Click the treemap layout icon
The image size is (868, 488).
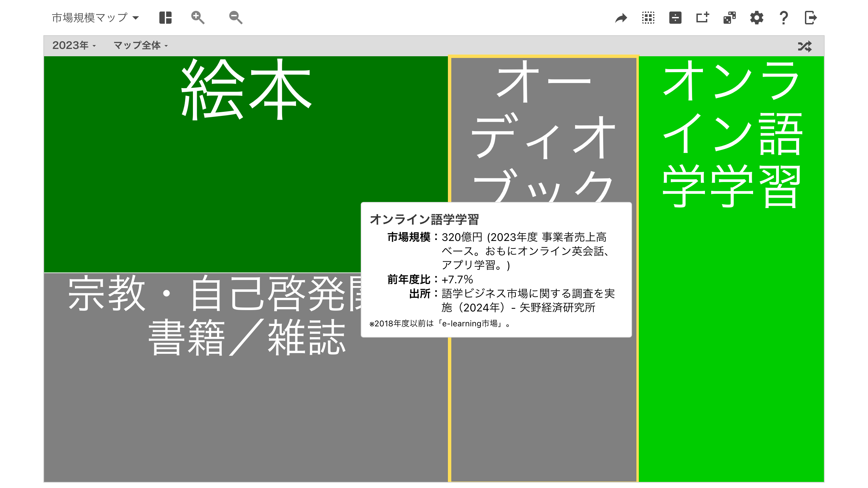pyautogui.click(x=165, y=18)
